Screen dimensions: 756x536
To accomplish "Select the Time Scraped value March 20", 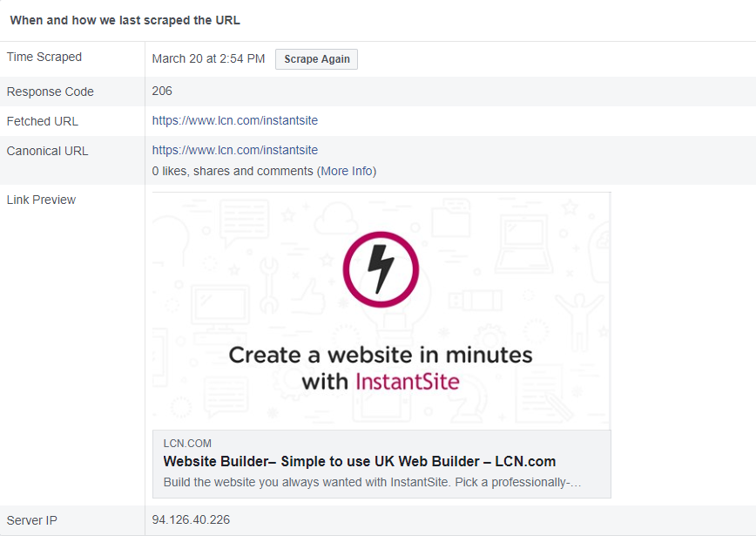I will pyautogui.click(x=208, y=59).
